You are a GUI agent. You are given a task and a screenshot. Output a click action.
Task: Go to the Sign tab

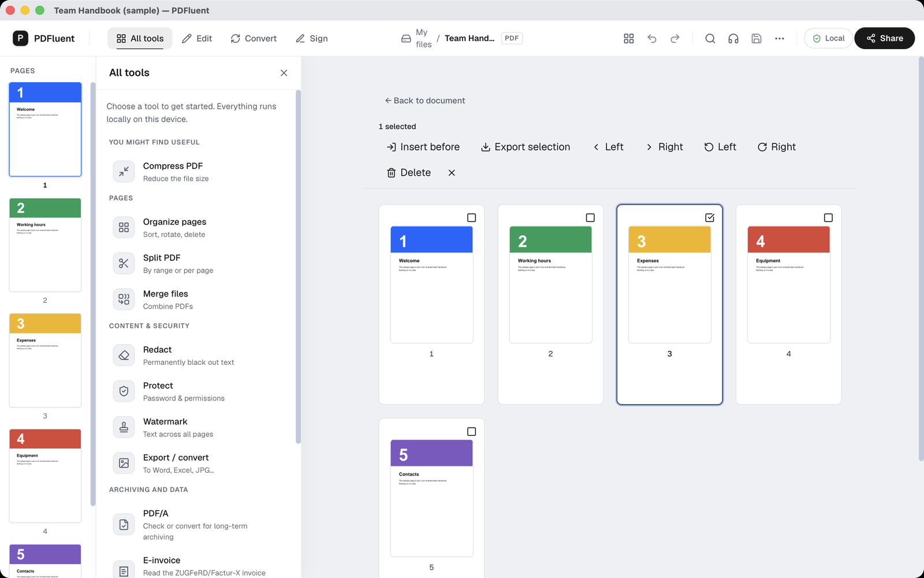[312, 38]
